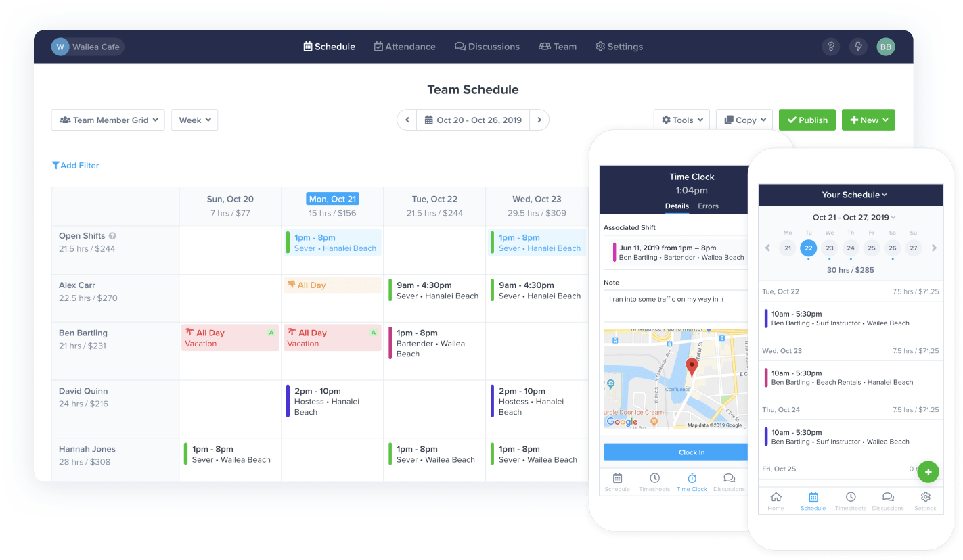
Task: Open Schedule icon in Time Clock phone
Action: [617, 482]
